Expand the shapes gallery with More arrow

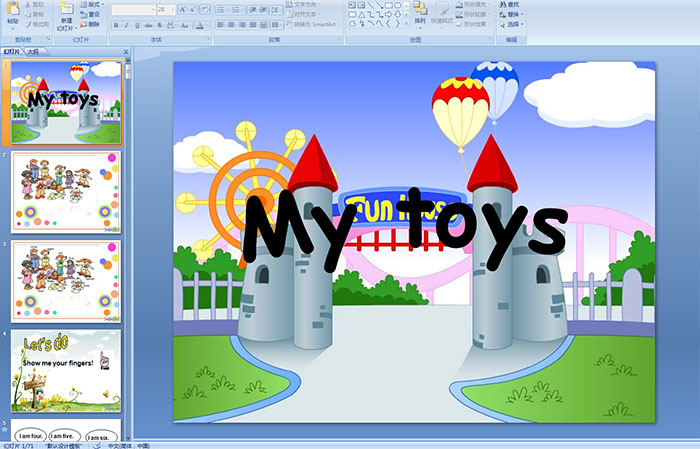pyautogui.click(x=406, y=23)
